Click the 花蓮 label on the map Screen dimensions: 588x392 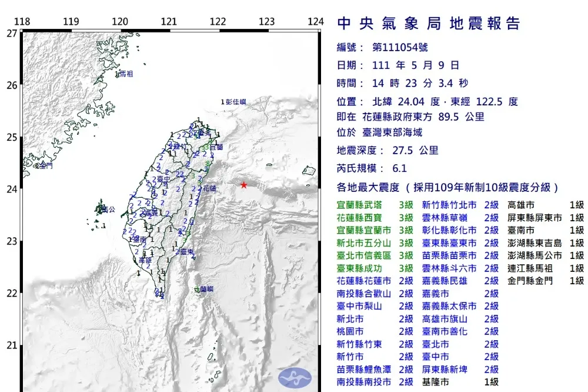tap(209, 188)
